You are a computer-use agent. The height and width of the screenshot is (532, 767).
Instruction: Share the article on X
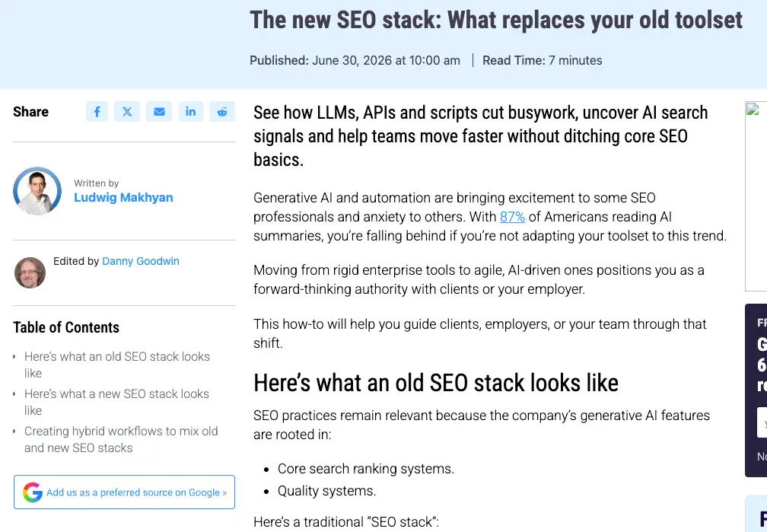click(127, 112)
